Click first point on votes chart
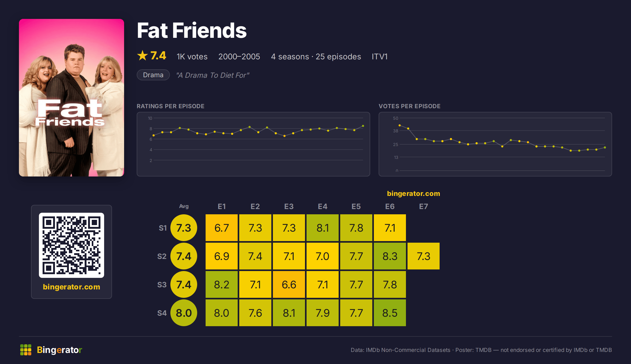Image resolution: width=631 pixels, height=364 pixels. tap(400, 125)
